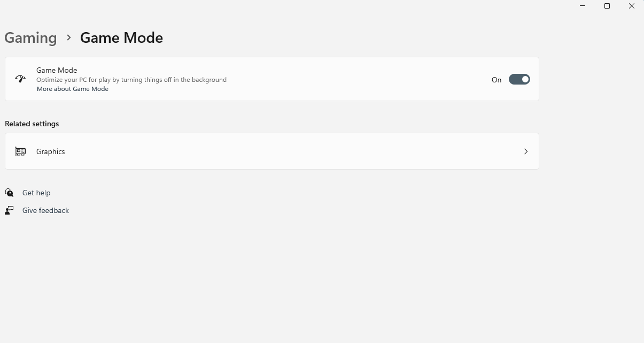
Task: Click the On label beside the toggle
Action: tap(496, 80)
